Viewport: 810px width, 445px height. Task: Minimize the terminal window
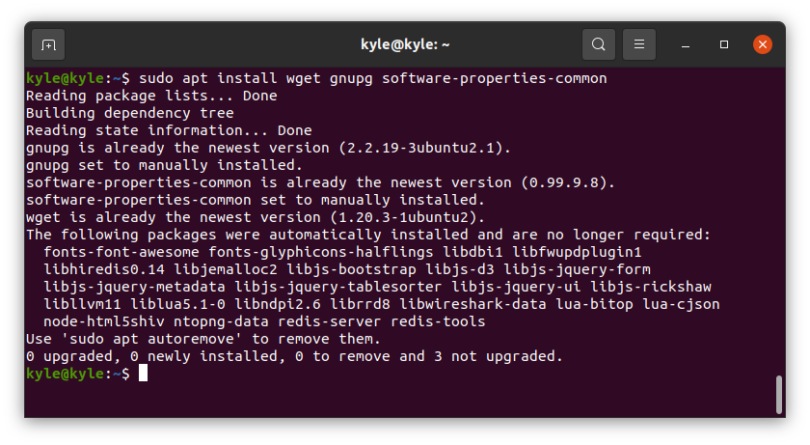[x=687, y=44]
